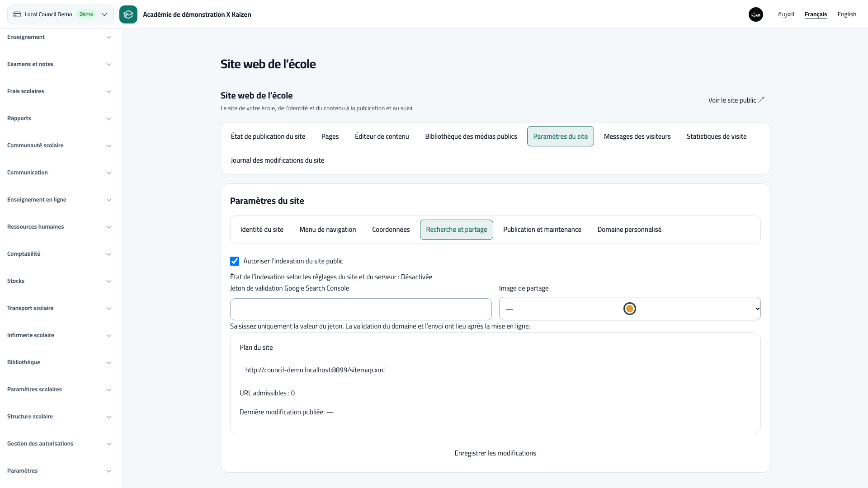Switch language to English
This screenshot has height=488, width=868.
tap(847, 14)
